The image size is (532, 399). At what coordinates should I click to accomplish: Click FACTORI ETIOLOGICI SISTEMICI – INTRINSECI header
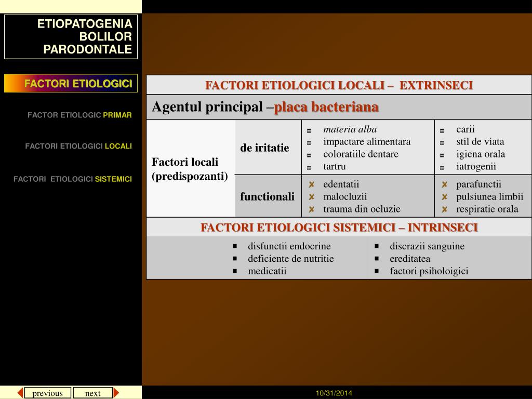tap(339, 228)
